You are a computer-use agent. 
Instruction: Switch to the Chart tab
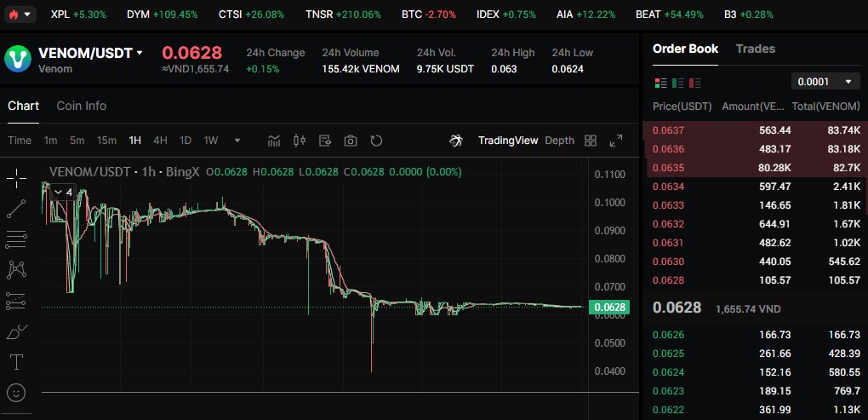point(23,106)
